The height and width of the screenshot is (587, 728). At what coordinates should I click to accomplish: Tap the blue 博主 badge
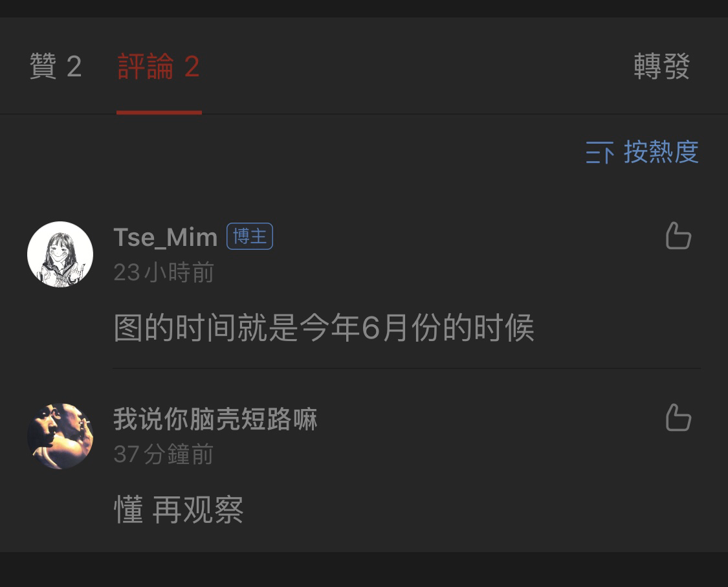click(x=250, y=236)
